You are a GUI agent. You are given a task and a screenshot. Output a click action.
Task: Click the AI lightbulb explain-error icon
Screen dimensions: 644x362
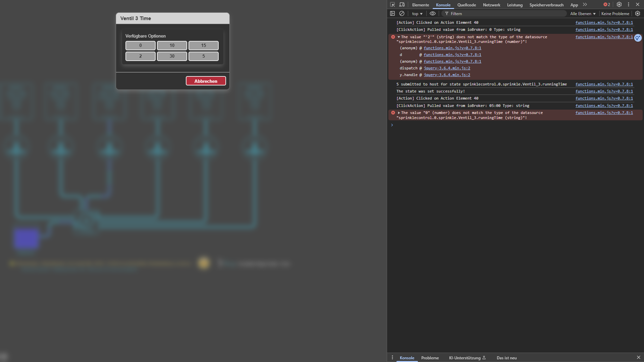point(638,38)
